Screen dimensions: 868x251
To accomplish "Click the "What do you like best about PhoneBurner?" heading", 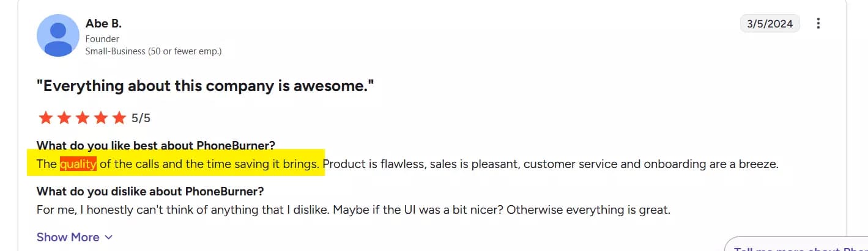I will pyautogui.click(x=156, y=145).
